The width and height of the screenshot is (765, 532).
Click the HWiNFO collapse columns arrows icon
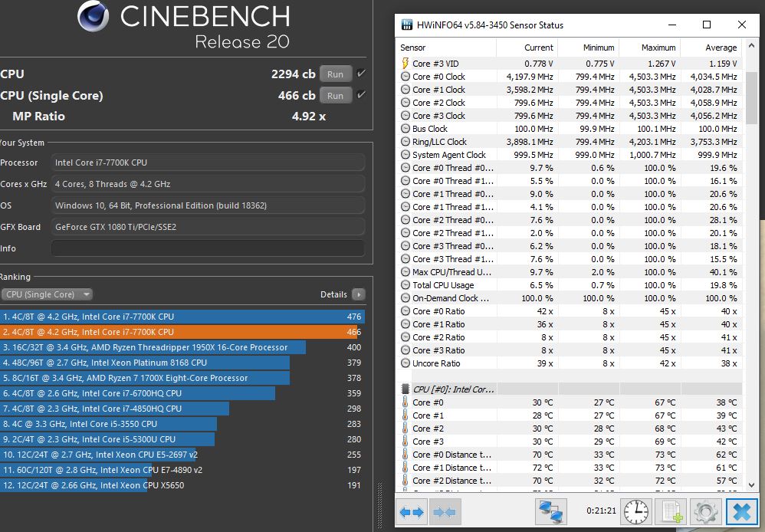[x=445, y=512]
